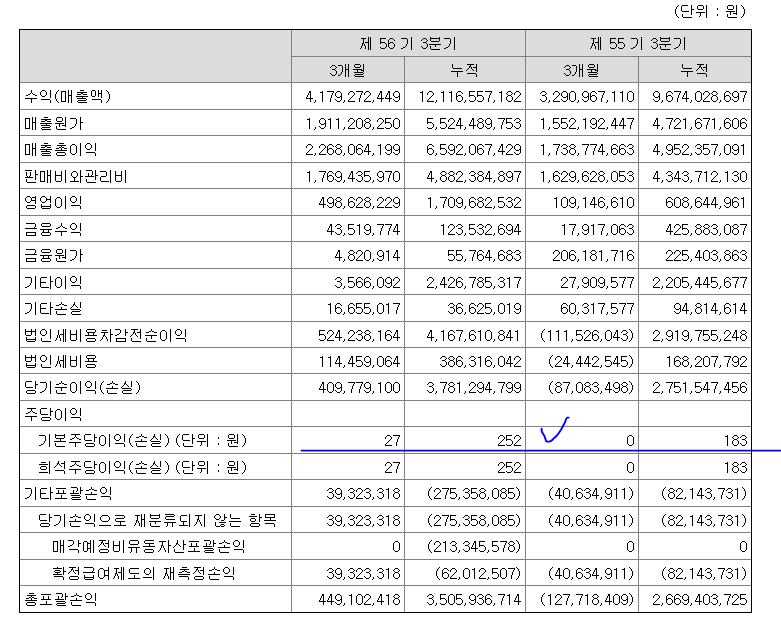Viewport: 781px width, 620px height.
Task: Select the value 1,629,628,053
Action: 587,177
